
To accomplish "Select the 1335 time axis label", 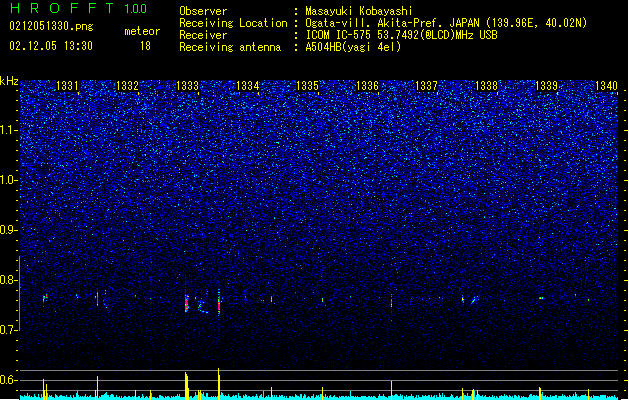I will pos(307,85).
